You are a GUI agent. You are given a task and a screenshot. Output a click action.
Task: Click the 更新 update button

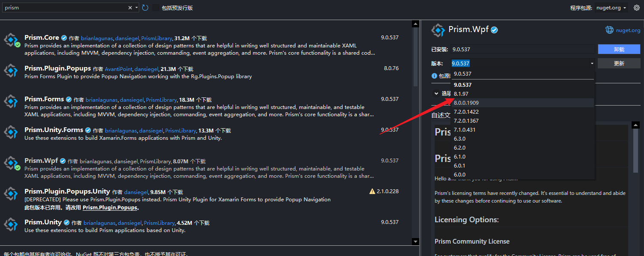coord(619,63)
